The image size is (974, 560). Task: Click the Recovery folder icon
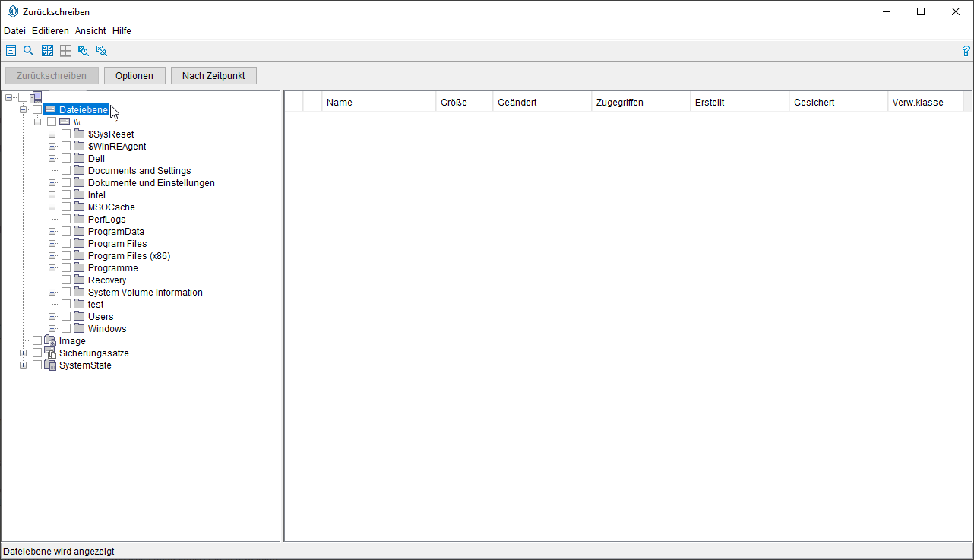(x=79, y=280)
